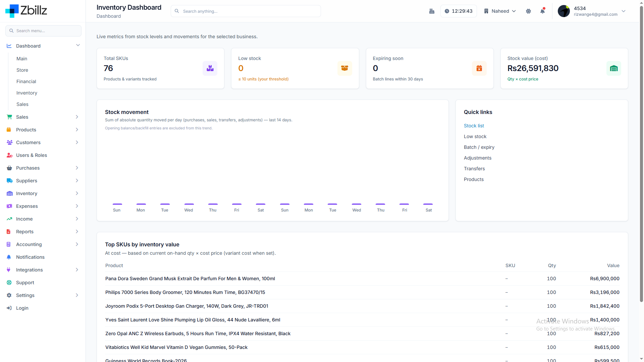Expand the Settings menu chevron
The width and height of the screenshot is (644, 362).
(77, 295)
